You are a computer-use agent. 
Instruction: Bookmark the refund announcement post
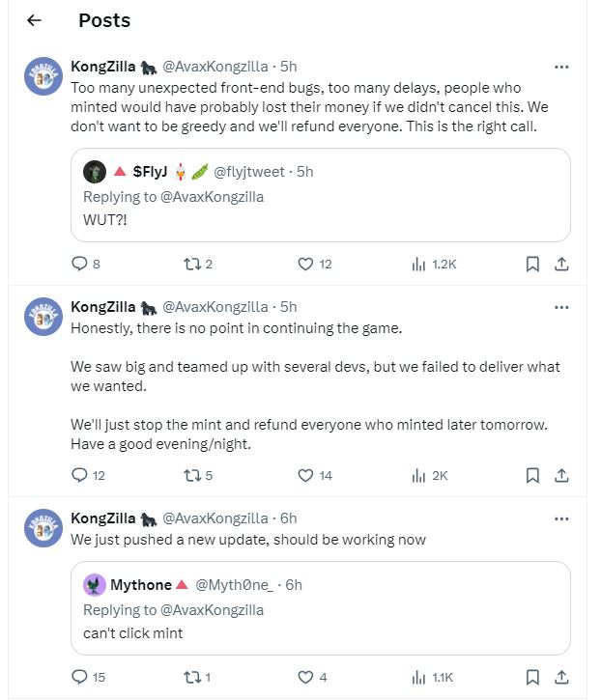tap(531, 264)
